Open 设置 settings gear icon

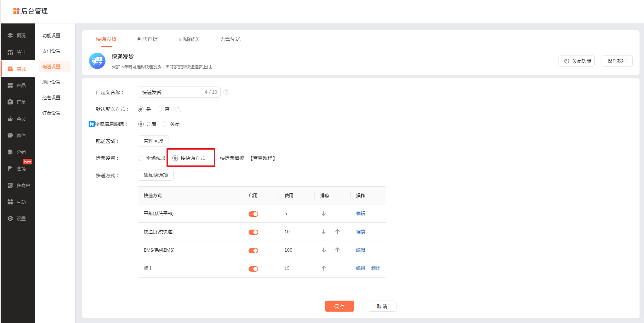tap(10, 219)
